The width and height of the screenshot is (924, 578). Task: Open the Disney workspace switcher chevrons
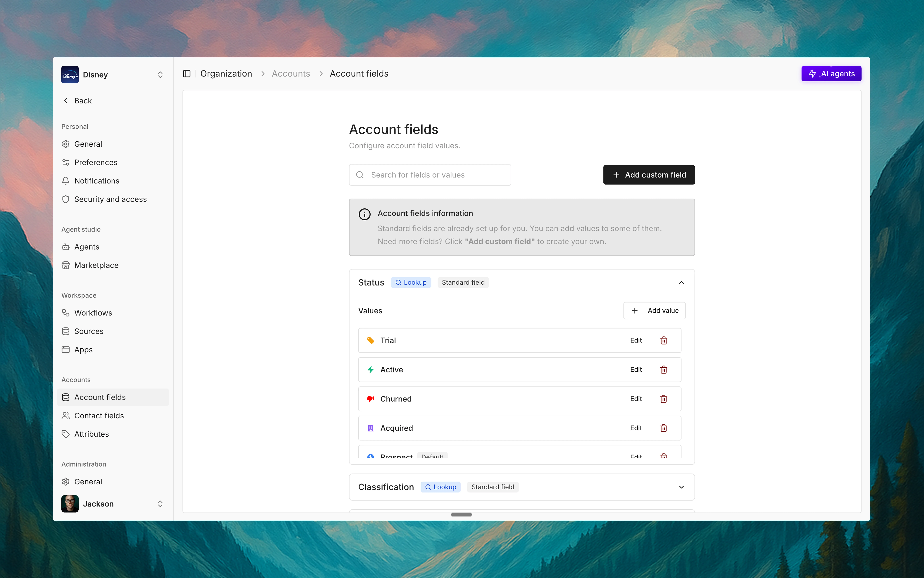coord(160,75)
